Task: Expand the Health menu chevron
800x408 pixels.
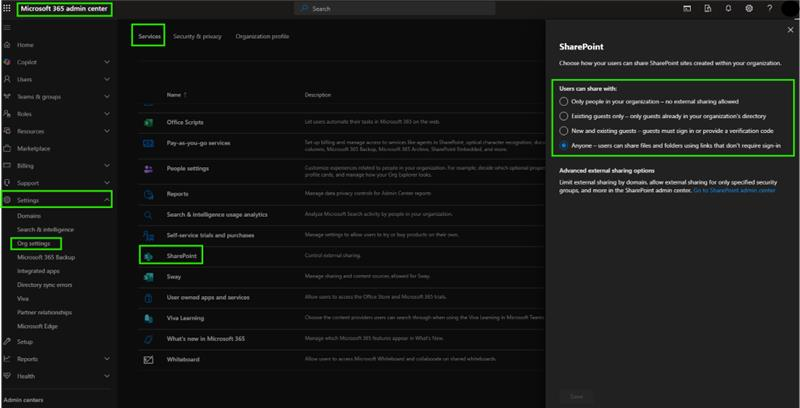Action: [107, 376]
